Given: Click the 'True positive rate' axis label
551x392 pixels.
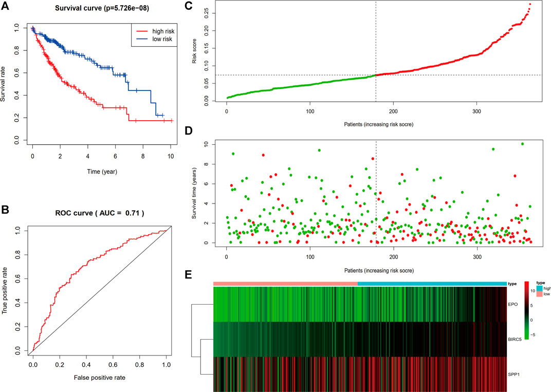Looking at the screenshot, I should click(x=5, y=290).
